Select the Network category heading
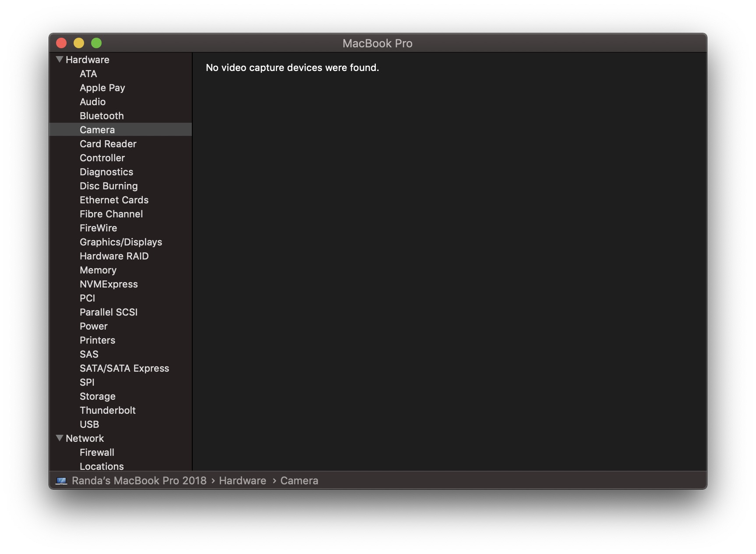 pos(85,438)
